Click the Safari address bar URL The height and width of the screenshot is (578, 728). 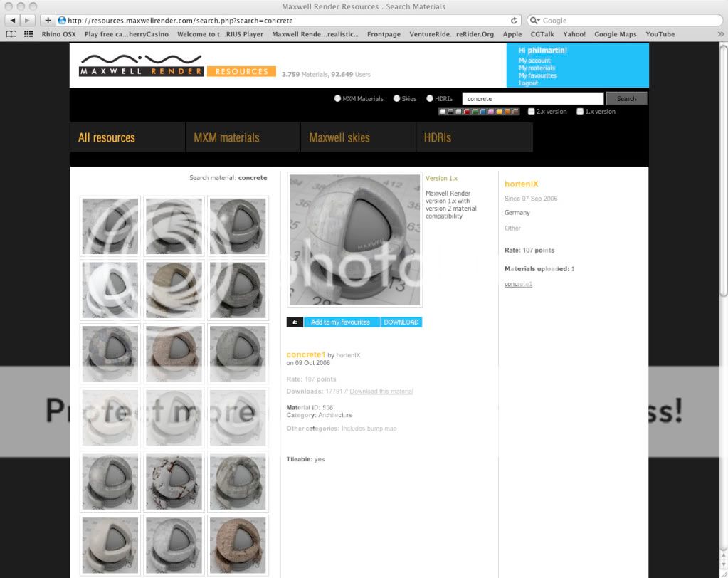tap(288, 21)
